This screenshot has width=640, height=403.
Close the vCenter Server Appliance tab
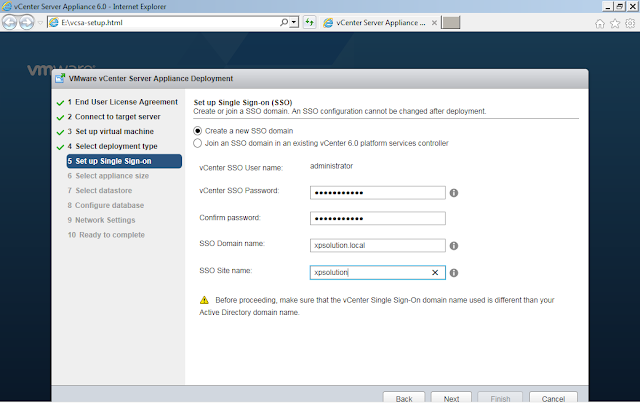434,23
